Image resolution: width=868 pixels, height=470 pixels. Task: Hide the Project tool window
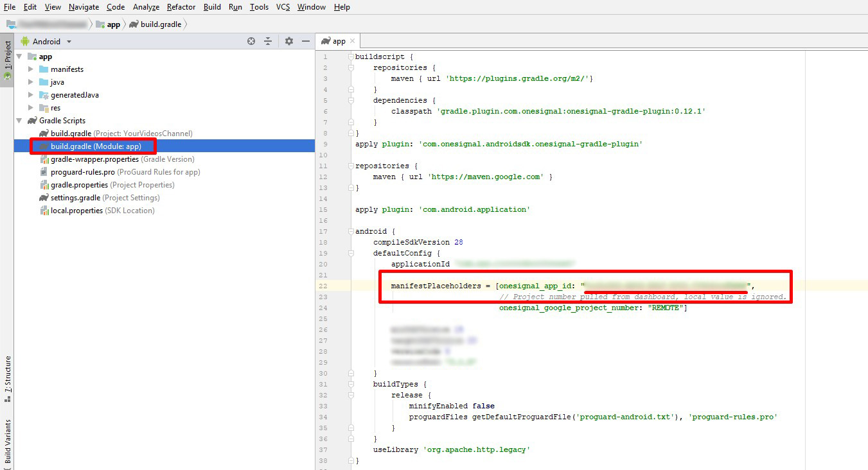pos(306,41)
